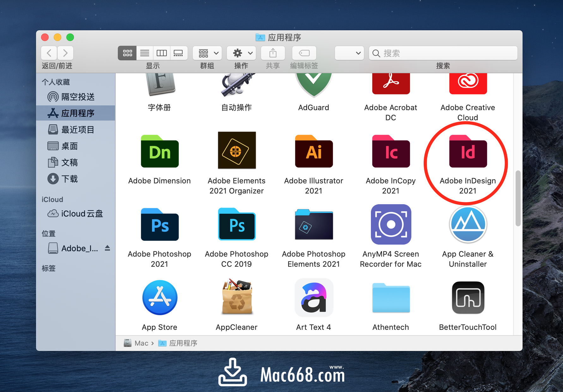Select Adobe Acrobat DC icon
The width and height of the screenshot is (563, 392).
[x=391, y=84]
